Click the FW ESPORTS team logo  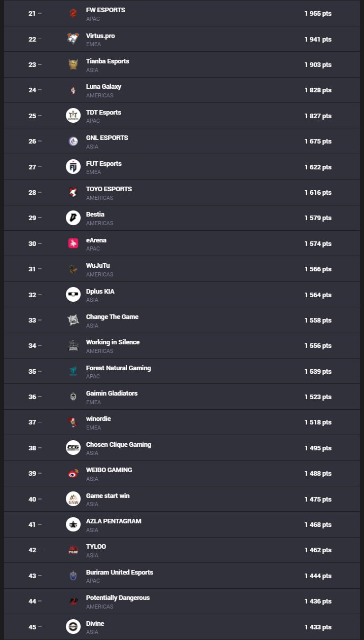point(73,14)
